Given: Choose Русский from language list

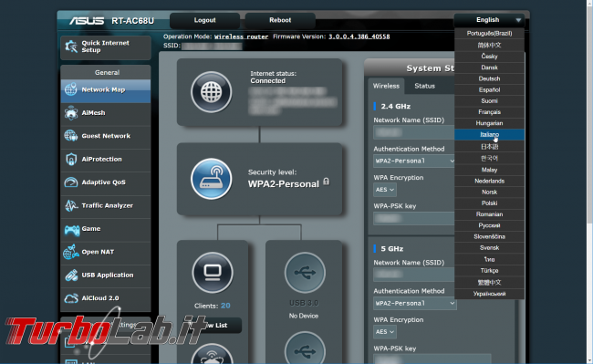Looking at the screenshot, I should 489,225.
